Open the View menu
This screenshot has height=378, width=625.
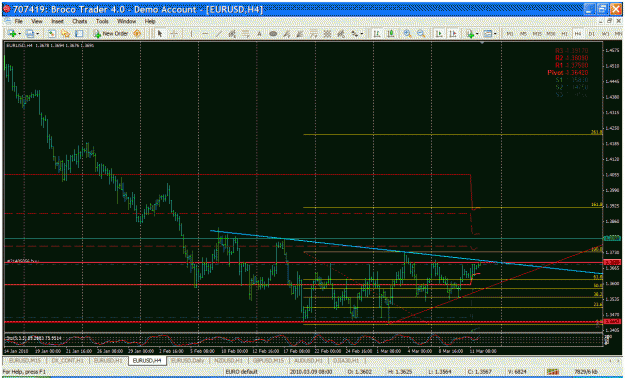[x=37, y=21]
